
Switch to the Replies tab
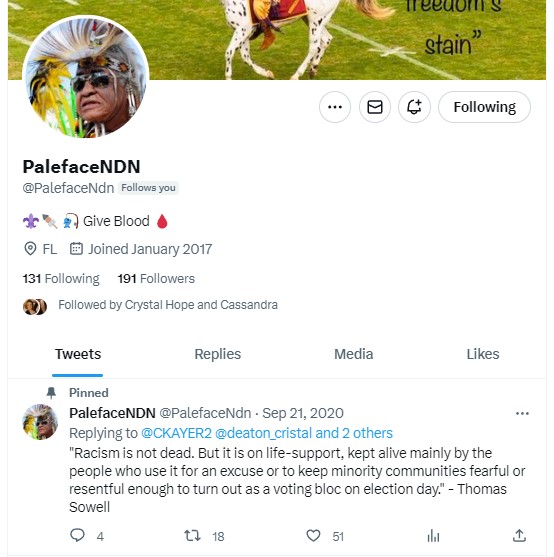coord(217,354)
